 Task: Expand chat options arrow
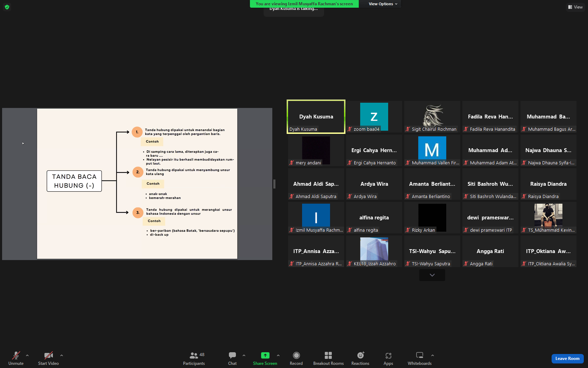[244, 355]
